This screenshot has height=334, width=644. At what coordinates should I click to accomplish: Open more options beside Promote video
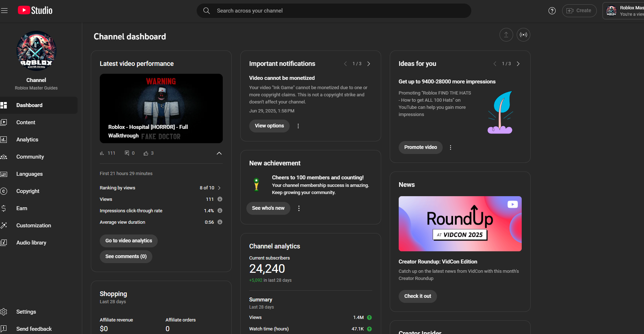451,147
